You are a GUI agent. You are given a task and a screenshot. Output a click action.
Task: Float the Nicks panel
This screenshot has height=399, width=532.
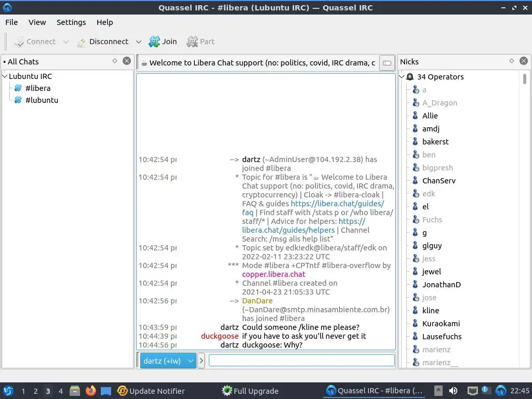pos(512,61)
